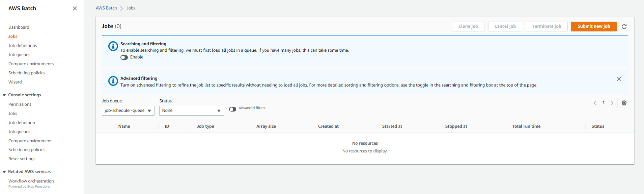
Task: Click the breadcrumb chevron separator
Action: coord(121,8)
